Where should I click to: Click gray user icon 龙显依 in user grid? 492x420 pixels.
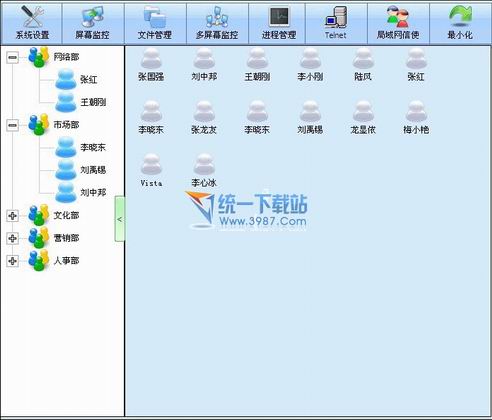pos(363,117)
